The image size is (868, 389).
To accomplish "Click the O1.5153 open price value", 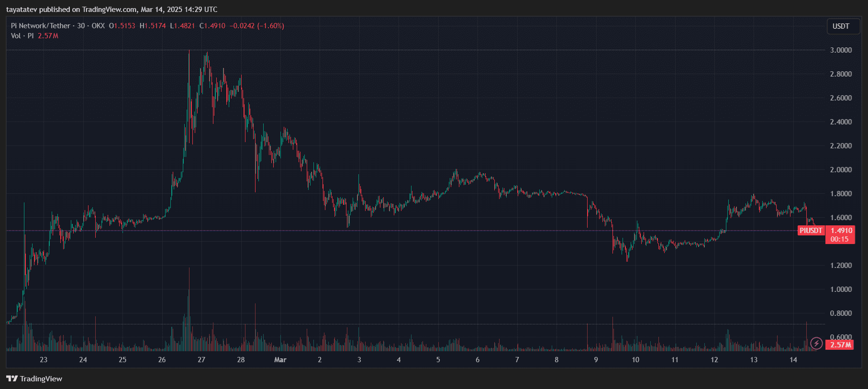I will click(122, 26).
